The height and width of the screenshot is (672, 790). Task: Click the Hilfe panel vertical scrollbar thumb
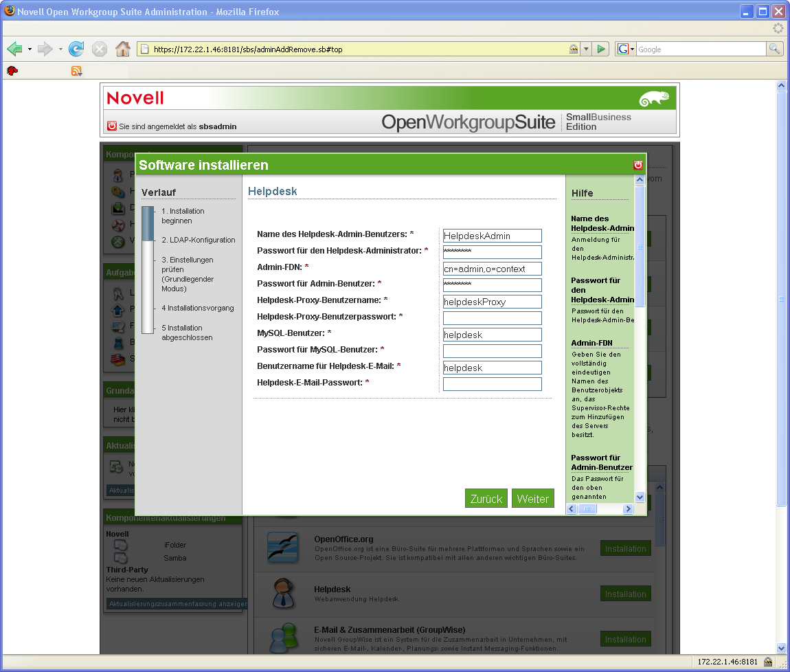point(640,246)
